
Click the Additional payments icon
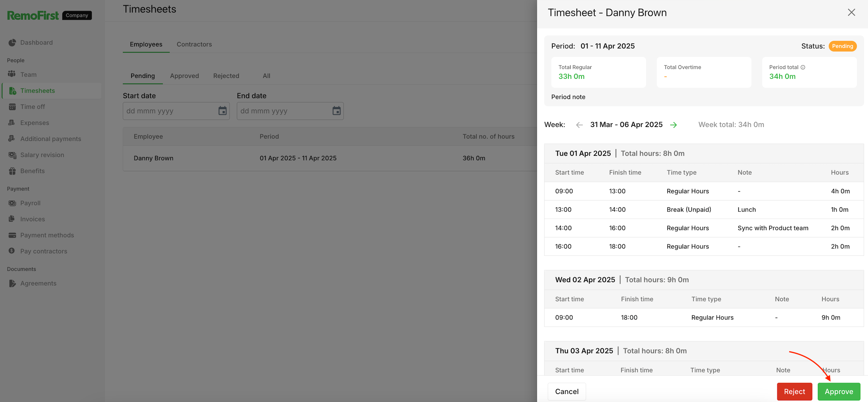(12, 138)
